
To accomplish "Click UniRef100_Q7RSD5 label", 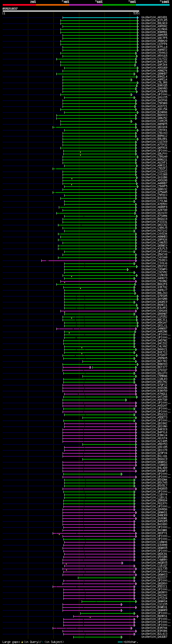I will coord(154,296).
